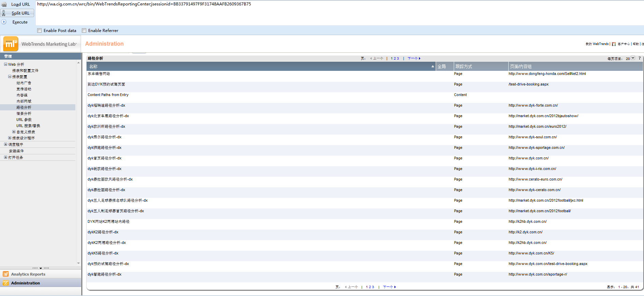Click the bottom 下一个 next-page arrow
Image resolution: width=644 pixels, height=296 pixels.
(395, 287)
